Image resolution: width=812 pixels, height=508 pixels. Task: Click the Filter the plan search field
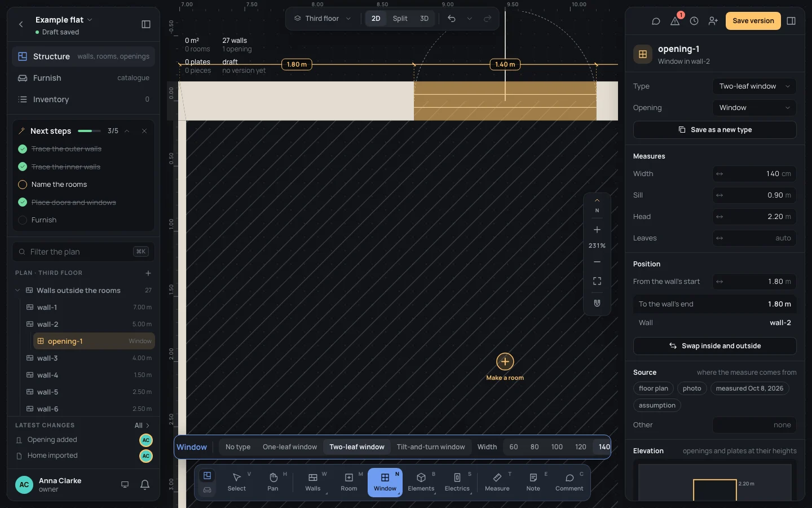pyautogui.click(x=83, y=252)
